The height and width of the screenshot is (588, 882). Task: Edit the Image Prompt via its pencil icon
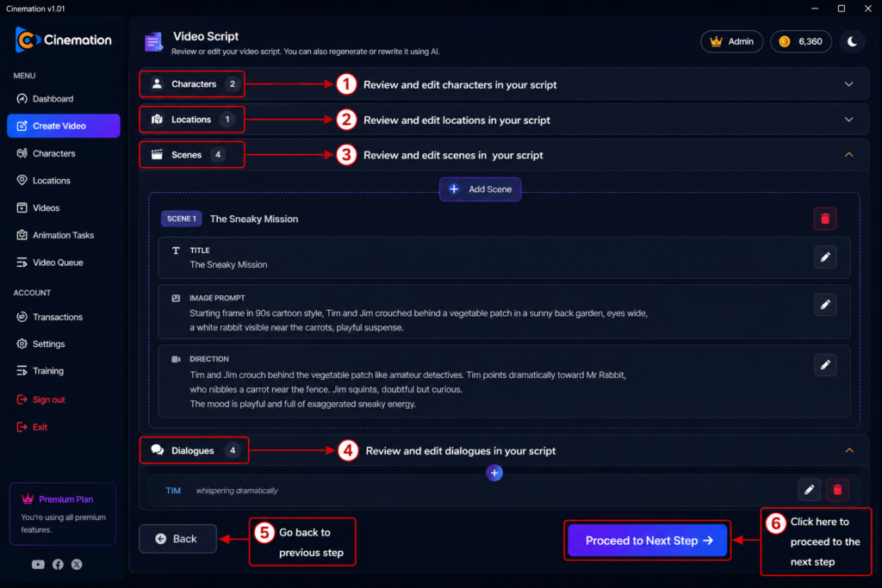tap(824, 305)
